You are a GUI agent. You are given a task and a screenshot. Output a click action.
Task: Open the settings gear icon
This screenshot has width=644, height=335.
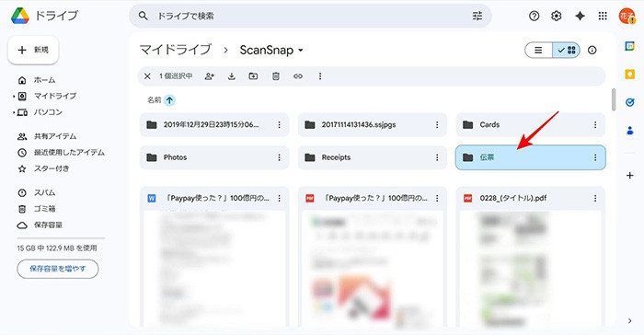[556, 16]
